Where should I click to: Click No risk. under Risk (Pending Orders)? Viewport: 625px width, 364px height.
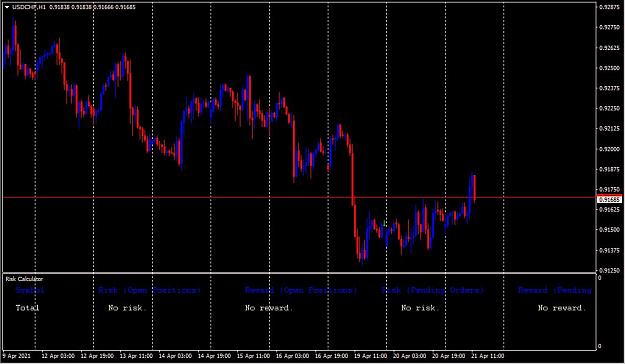[420, 307]
